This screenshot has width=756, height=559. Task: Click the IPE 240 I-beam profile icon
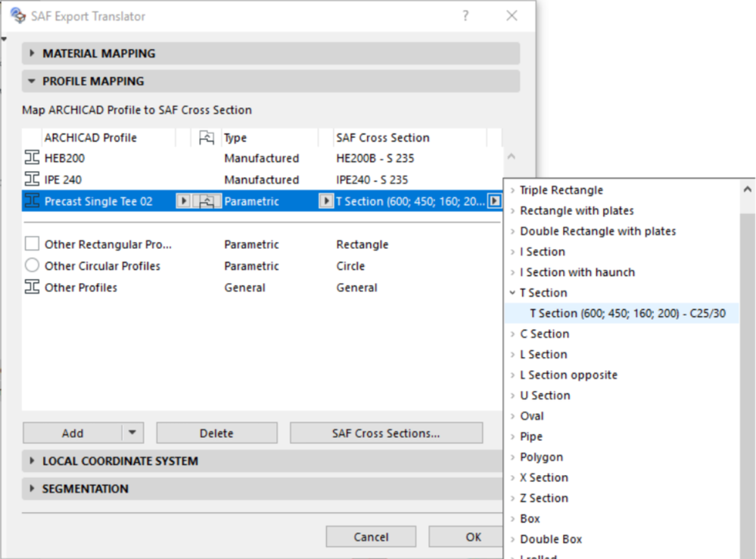[32, 179]
